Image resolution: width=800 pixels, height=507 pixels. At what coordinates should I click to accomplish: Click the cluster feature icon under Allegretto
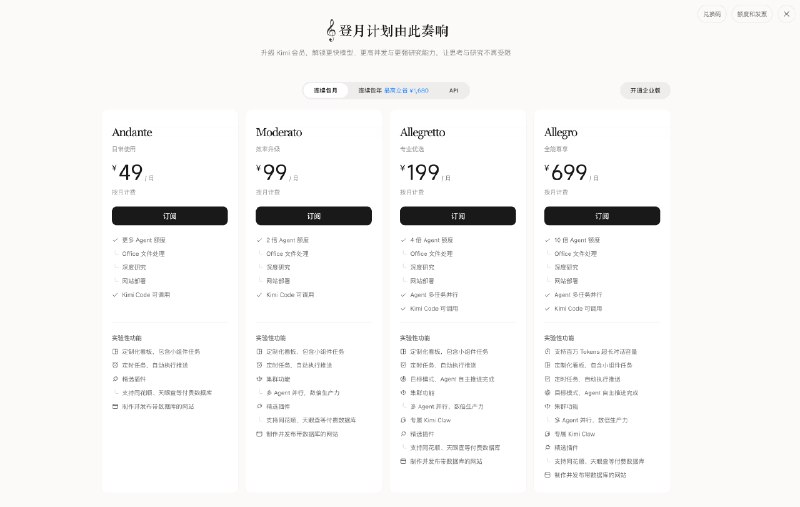pos(403,393)
